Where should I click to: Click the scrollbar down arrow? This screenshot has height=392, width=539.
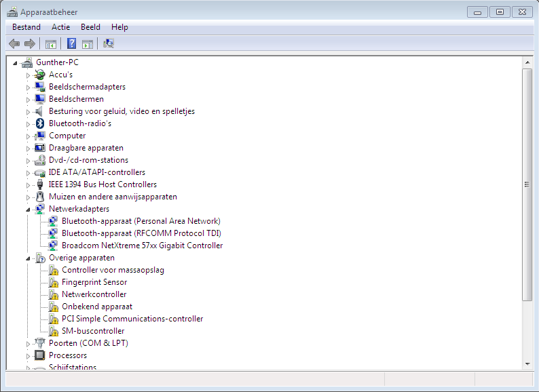tap(527, 364)
